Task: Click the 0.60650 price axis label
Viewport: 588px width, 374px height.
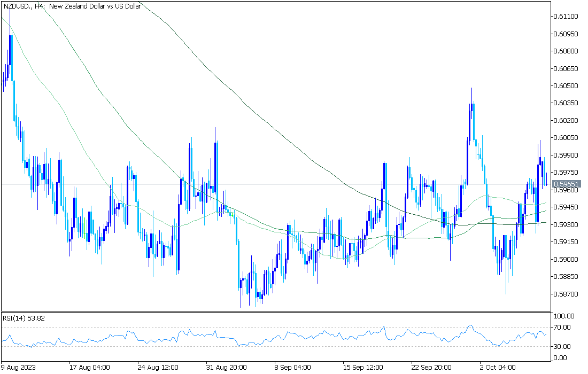Action: click(566, 68)
